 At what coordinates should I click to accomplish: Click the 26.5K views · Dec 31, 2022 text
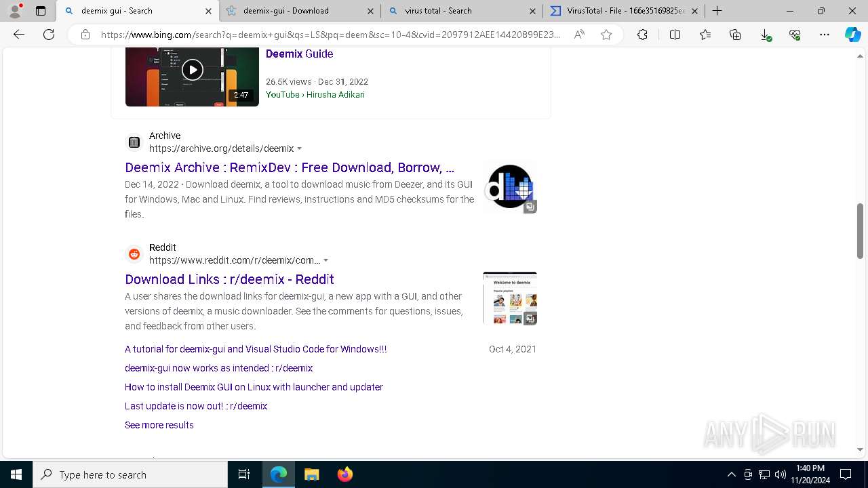[x=317, y=81]
